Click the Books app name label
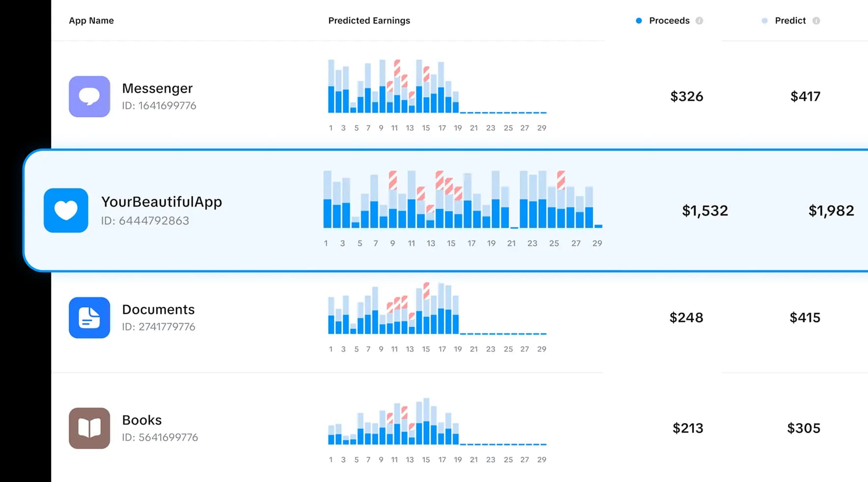 tap(141, 420)
